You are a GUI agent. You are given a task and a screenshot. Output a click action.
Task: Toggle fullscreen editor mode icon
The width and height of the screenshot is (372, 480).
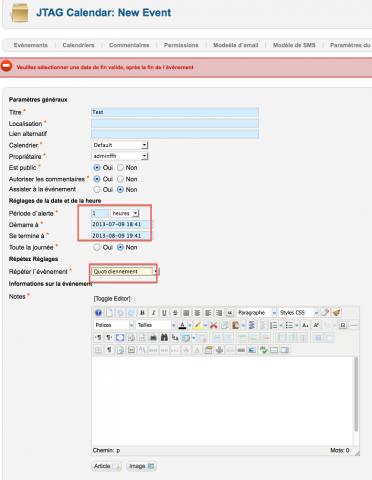(x=120, y=338)
